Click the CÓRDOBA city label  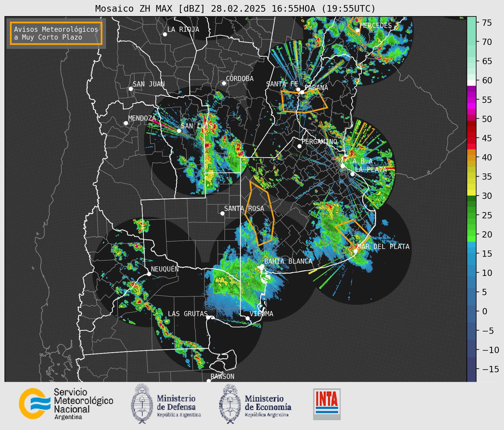tap(240, 79)
